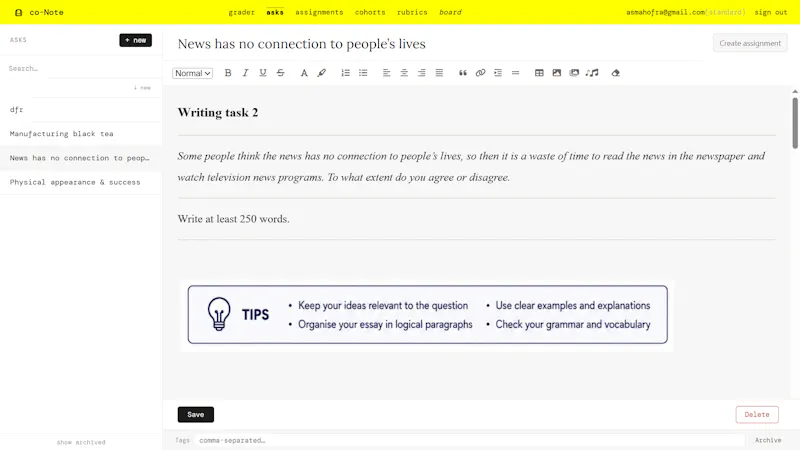The height and width of the screenshot is (450, 800).
Task: Underline the selected text
Action: pyautogui.click(x=263, y=73)
